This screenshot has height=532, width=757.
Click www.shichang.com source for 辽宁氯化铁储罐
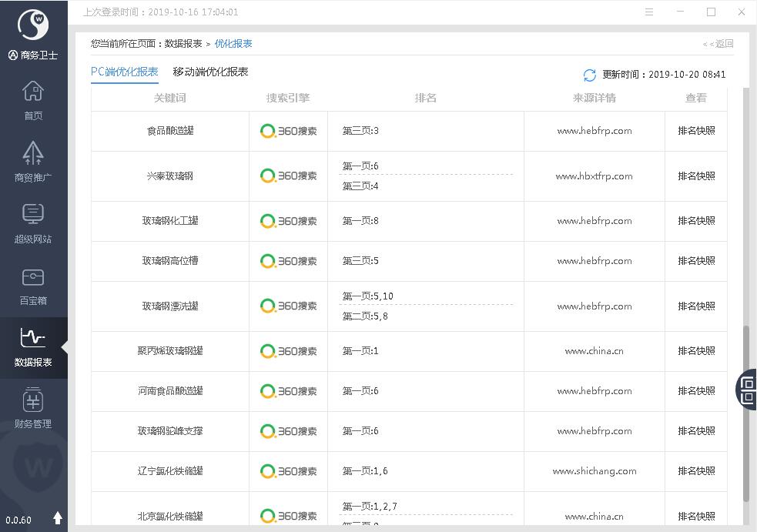[594, 471]
